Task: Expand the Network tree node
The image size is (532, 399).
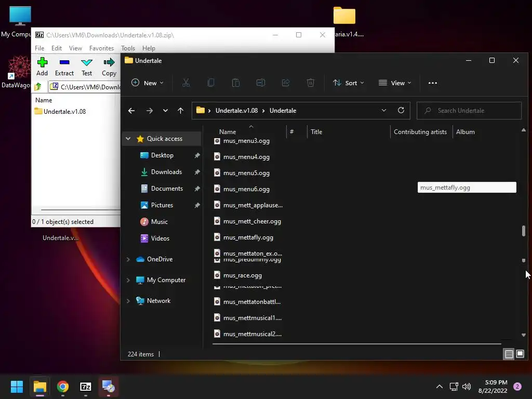Action: click(128, 301)
